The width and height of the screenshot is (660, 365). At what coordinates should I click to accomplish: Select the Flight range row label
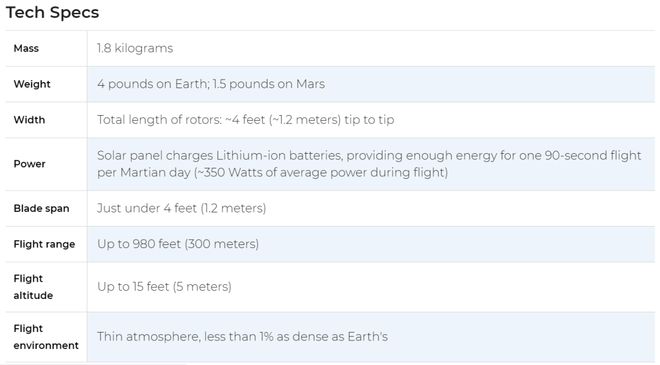click(x=44, y=244)
